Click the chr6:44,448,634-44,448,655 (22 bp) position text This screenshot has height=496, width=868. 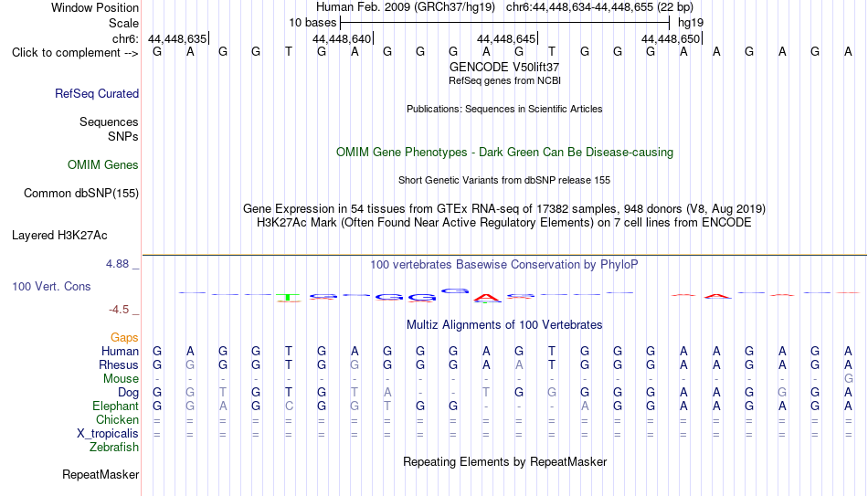[599, 7]
